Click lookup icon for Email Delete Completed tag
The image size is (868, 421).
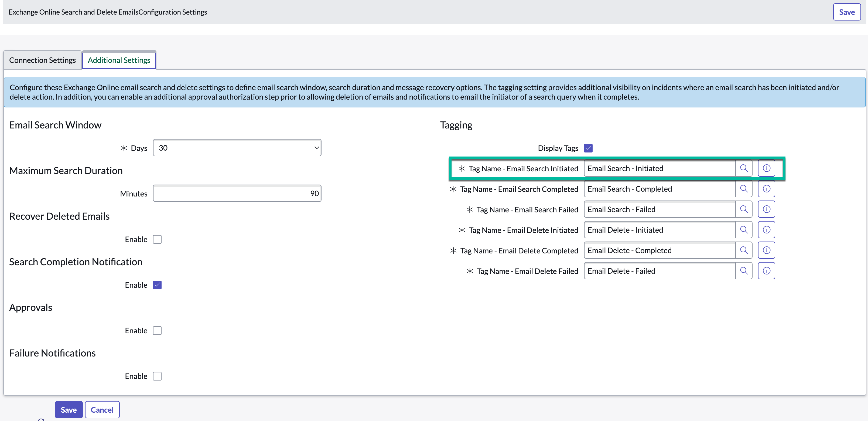pyautogui.click(x=744, y=250)
